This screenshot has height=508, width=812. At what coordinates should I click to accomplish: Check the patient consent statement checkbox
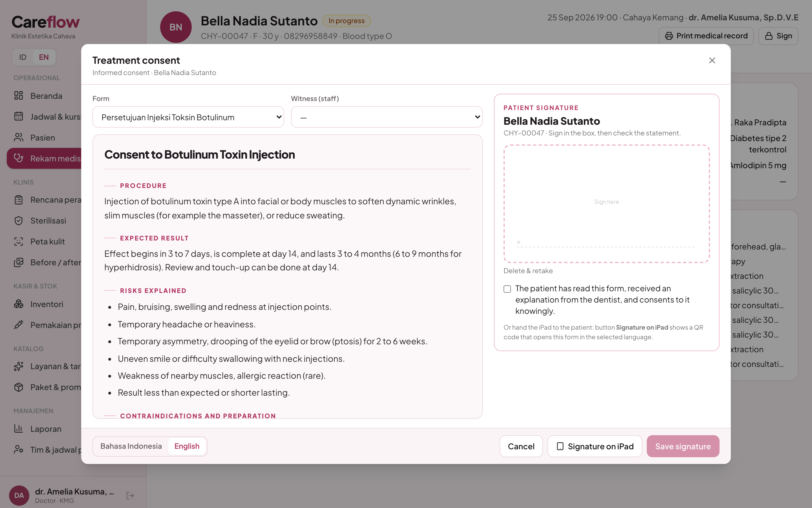(507, 289)
